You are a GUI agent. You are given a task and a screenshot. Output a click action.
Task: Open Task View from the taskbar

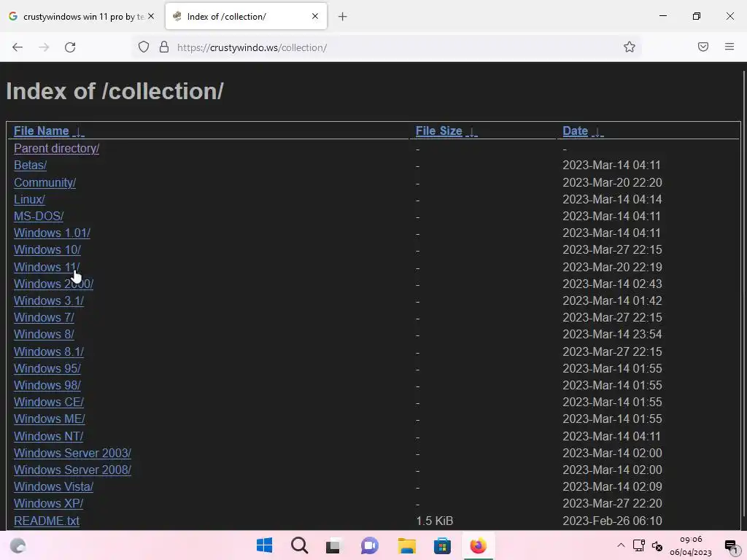(x=333, y=545)
